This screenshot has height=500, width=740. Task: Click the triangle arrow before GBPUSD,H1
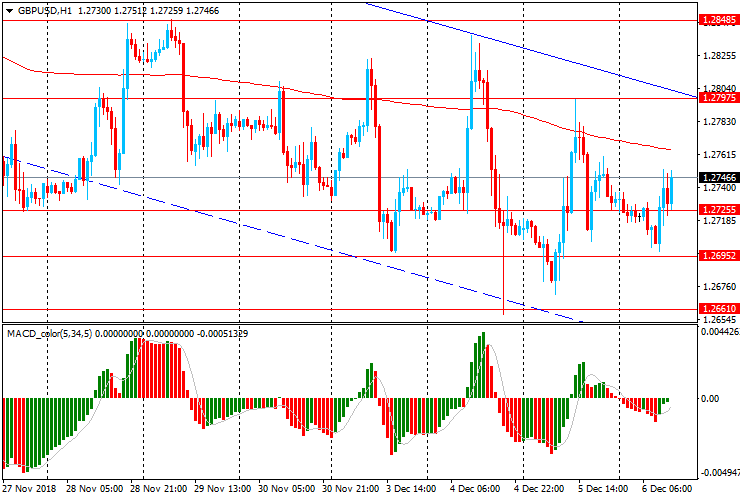coord(9,9)
